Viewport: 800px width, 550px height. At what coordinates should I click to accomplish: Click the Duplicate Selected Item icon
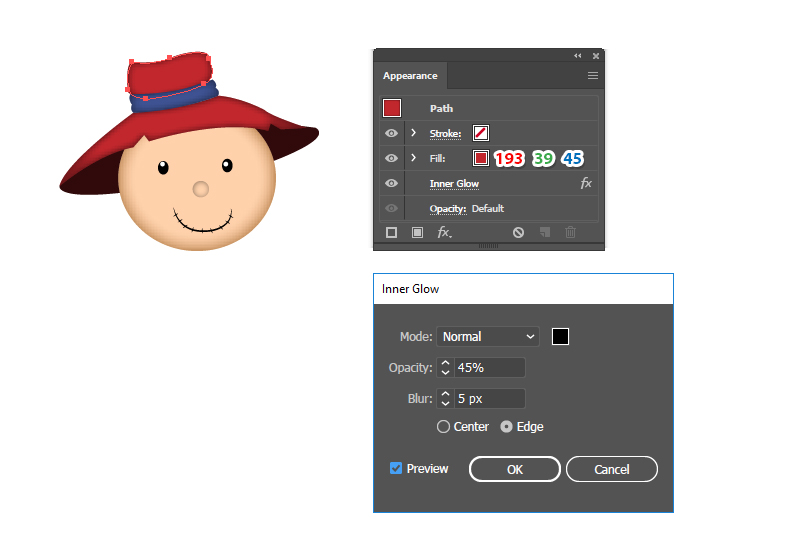(545, 232)
